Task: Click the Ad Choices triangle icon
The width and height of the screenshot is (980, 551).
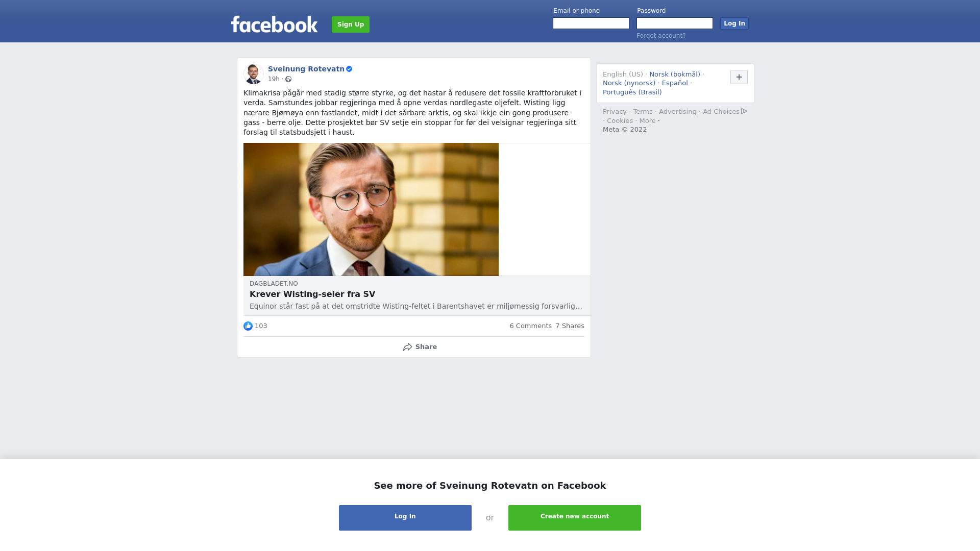Action: point(744,111)
